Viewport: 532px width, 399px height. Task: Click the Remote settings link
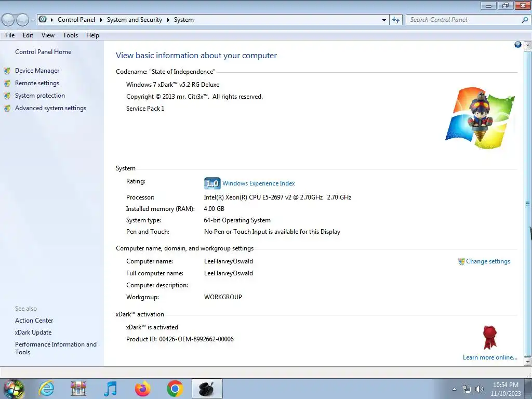tap(37, 83)
